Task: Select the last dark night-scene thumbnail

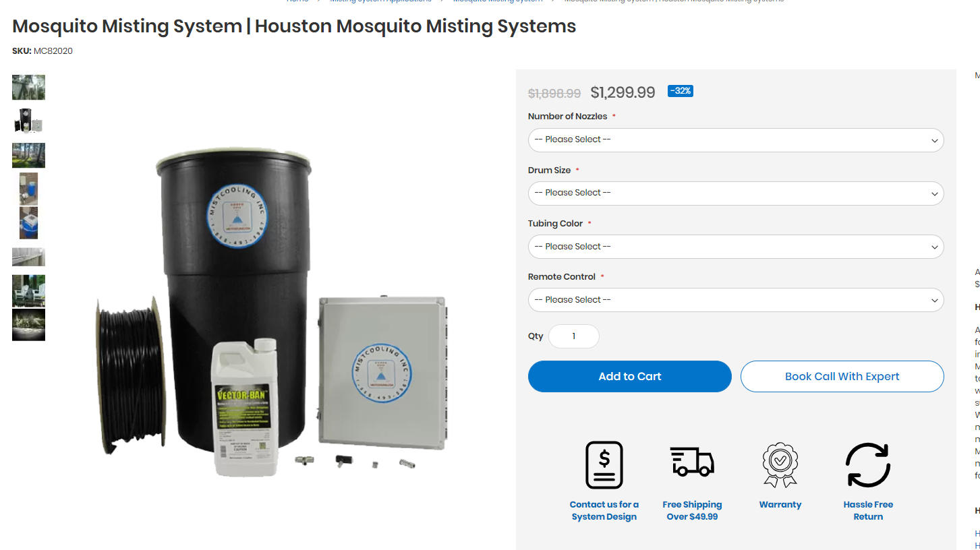Action: pyautogui.click(x=28, y=325)
